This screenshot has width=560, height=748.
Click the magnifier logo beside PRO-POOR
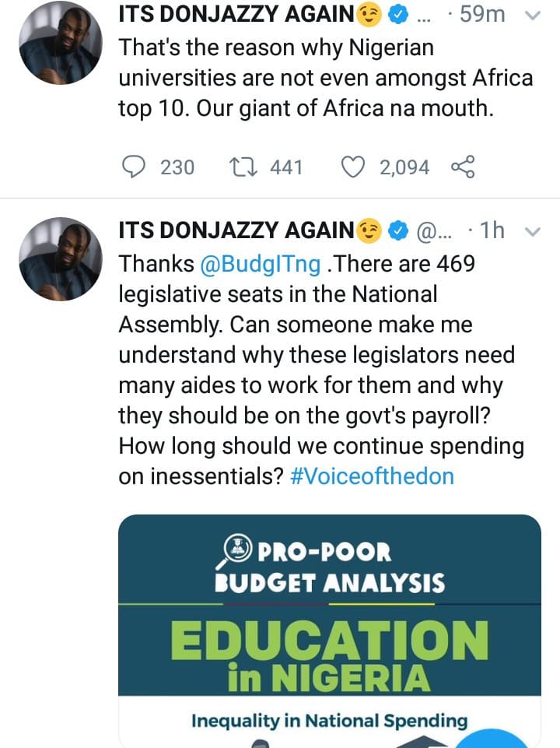(236, 553)
